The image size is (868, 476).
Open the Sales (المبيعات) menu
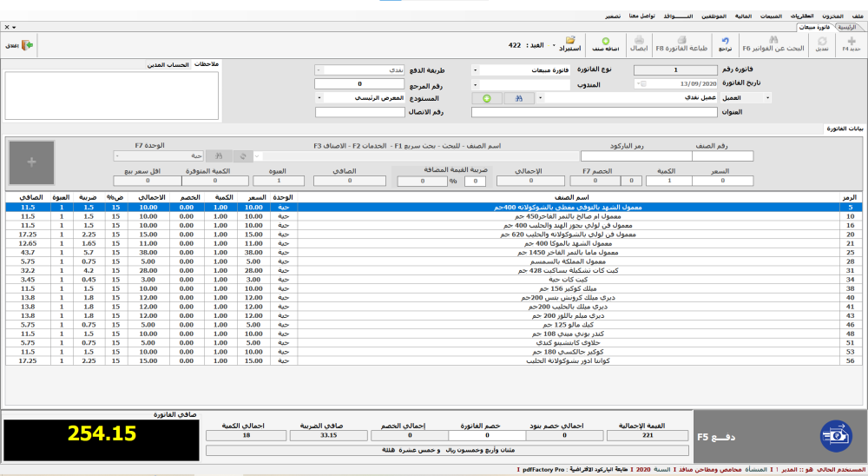pos(771,17)
